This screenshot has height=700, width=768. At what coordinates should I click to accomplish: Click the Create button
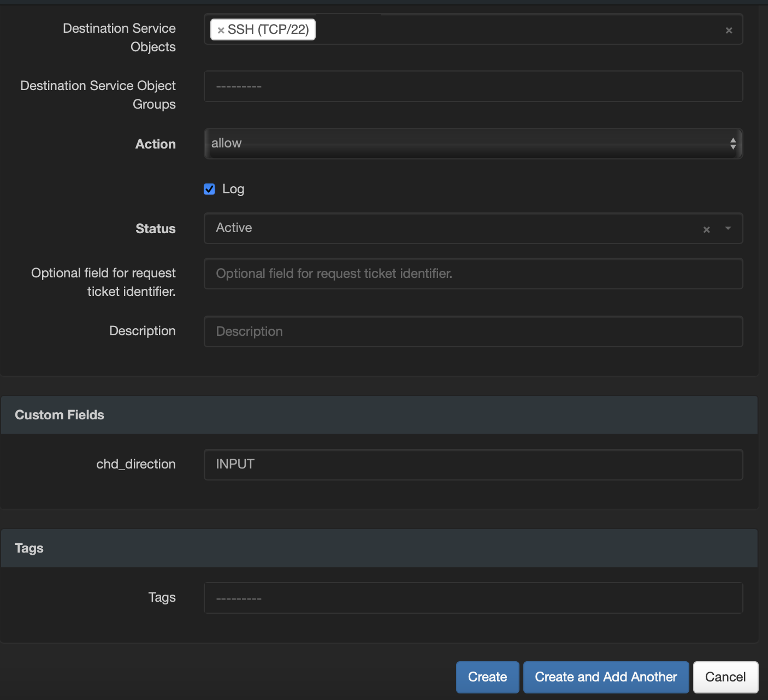(487, 677)
